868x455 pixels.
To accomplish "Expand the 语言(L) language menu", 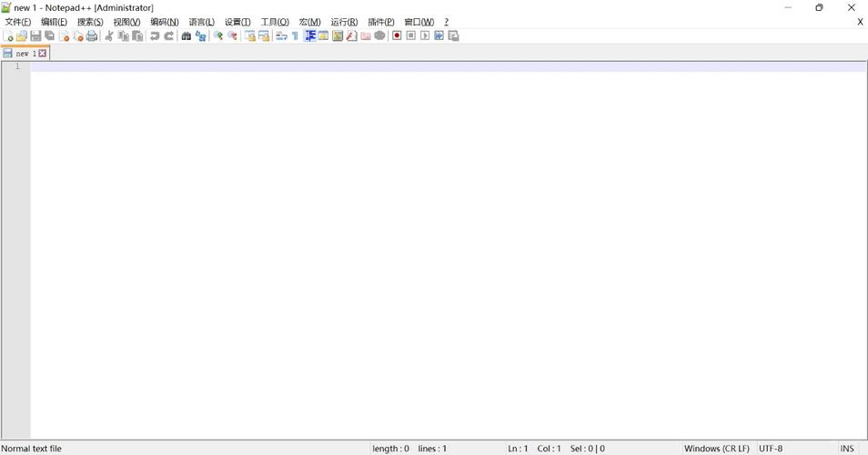I will (201, 22).
